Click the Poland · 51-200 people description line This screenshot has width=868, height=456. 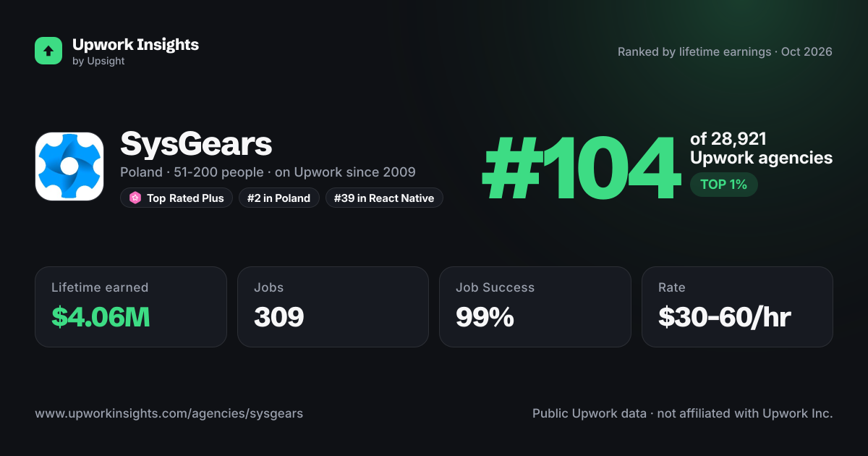[x=268, y=172]
